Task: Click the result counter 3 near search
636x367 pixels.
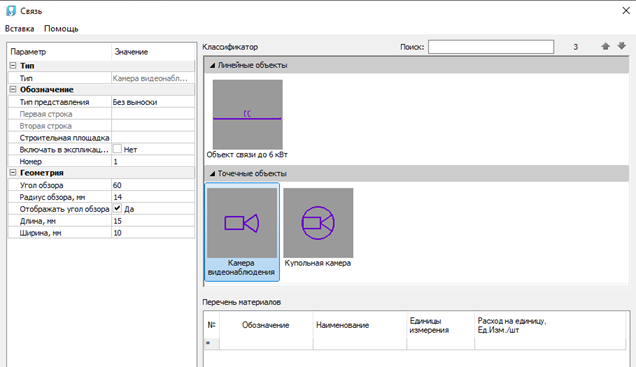Action: 575,47
